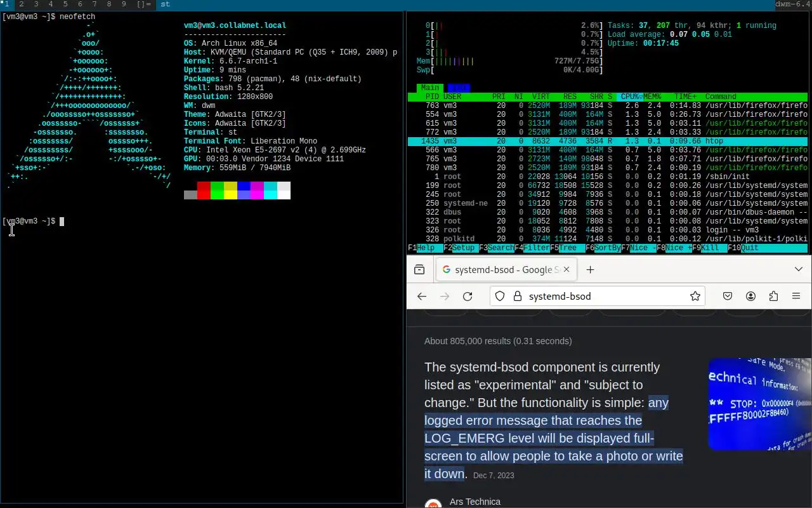Click the Google favicon on the Firefox tab
Image resolution: width=812 pixels, height=508 pixels.
(x=447, y=270)
